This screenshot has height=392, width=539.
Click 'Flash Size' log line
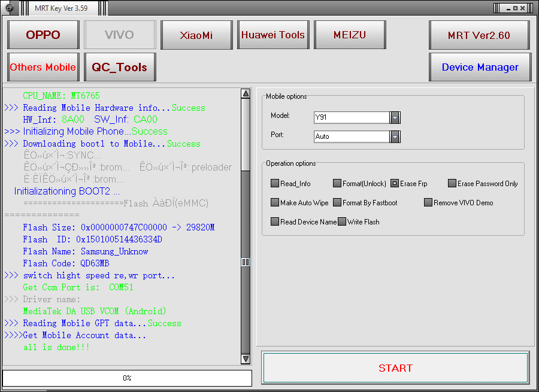[x=119, y=227]
